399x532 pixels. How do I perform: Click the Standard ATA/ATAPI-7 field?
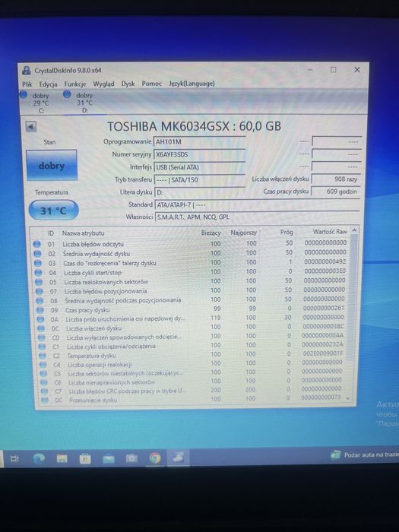(x=257, y=204)
